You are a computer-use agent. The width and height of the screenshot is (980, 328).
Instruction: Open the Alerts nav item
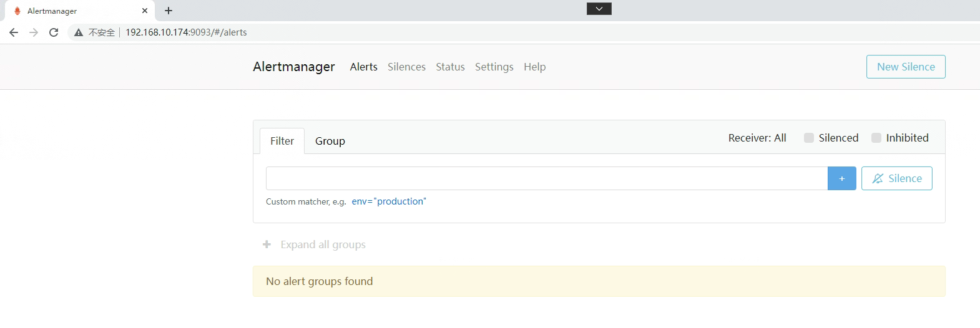364,67
